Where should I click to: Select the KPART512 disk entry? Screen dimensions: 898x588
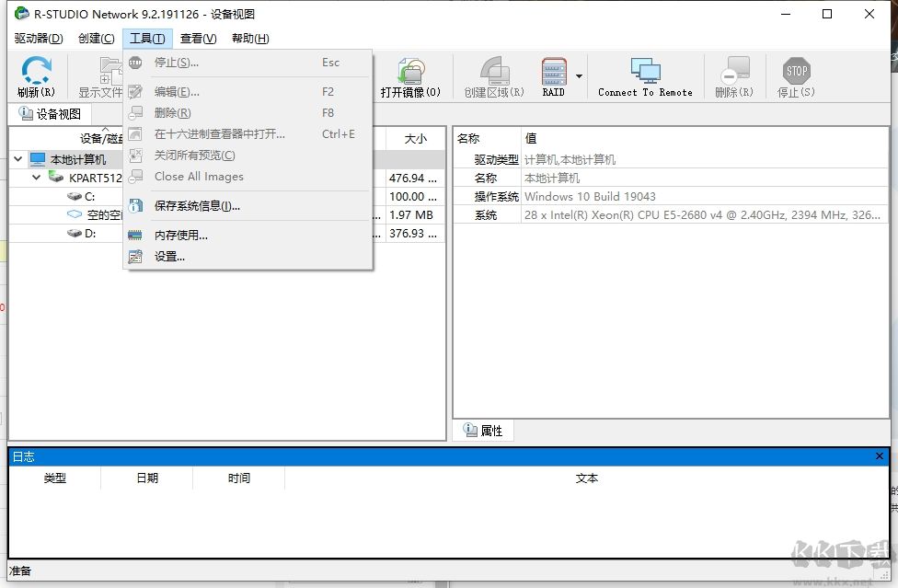95,179
